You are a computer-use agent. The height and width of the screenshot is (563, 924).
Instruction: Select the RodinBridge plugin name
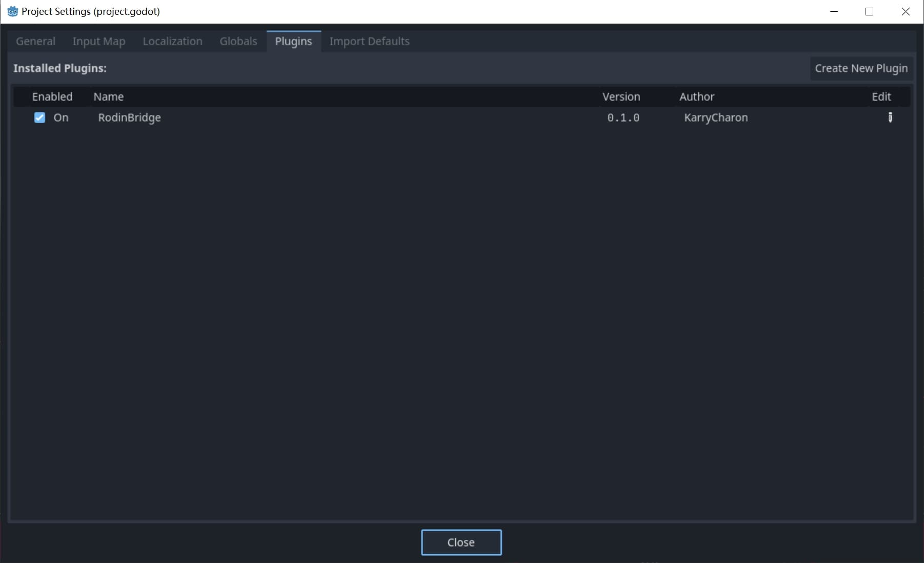pyautogui.click(x=129, y=118)
